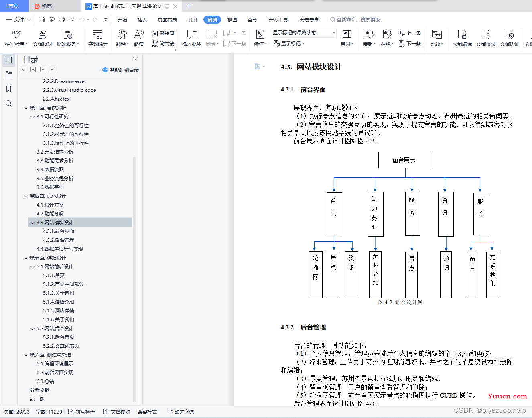Screen dimensions: 532x418
Task: Convert text with 简转繁
Action: pyautogui.click(x=163, y=43)
